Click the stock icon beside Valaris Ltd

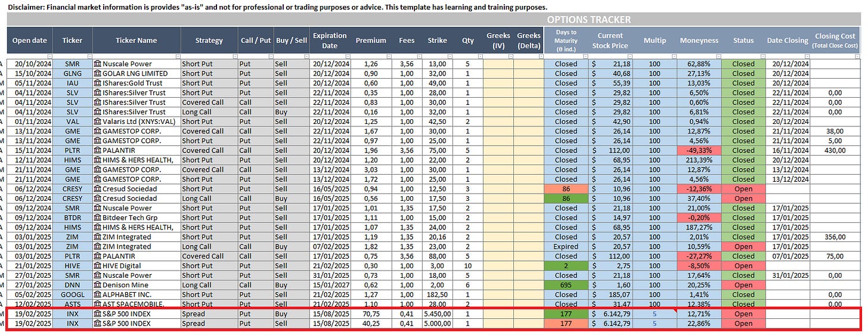coord(97,122)
